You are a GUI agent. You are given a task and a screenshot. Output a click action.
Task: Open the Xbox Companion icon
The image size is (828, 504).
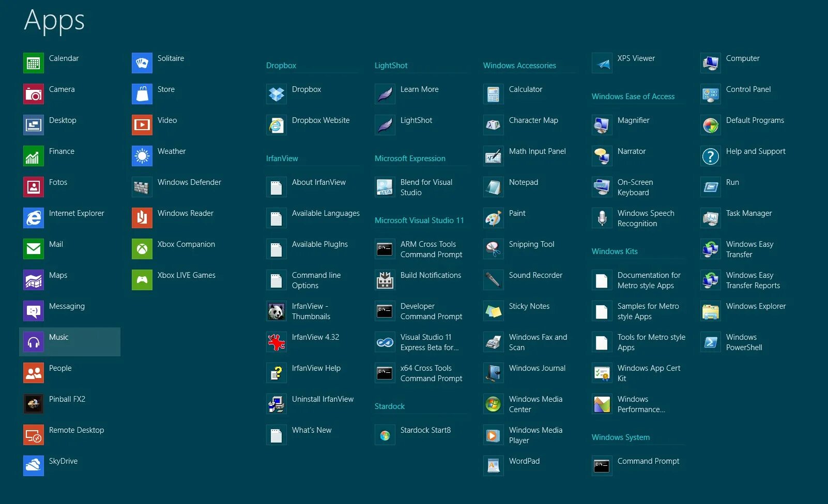[142, 249]
